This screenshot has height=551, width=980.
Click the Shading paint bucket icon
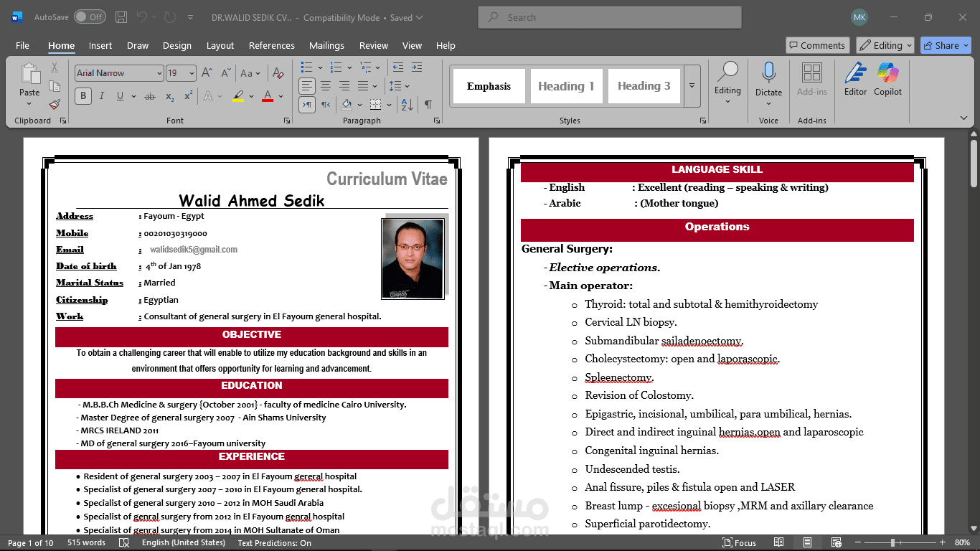point(347,105)
